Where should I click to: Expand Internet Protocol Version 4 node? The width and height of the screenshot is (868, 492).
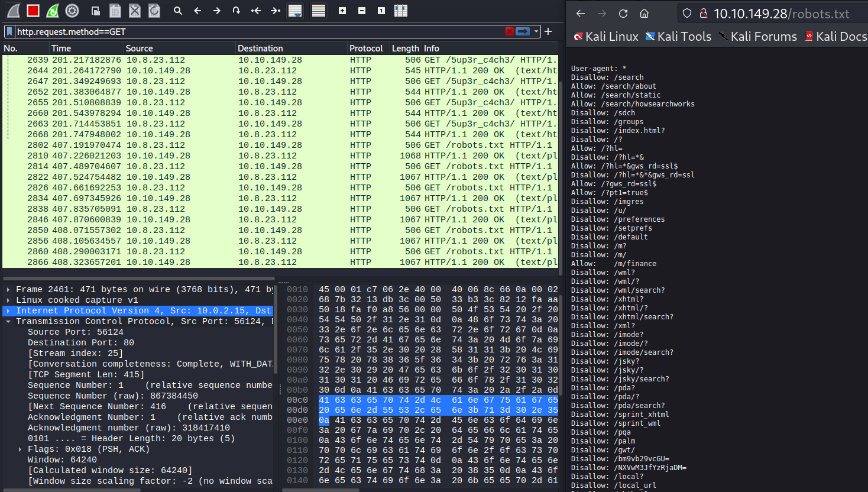[8, 311]
